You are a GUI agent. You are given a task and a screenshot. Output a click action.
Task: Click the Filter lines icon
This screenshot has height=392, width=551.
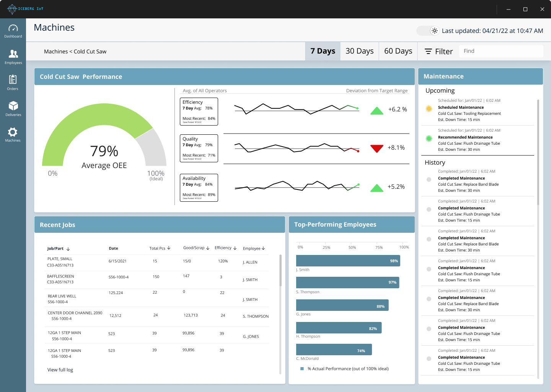pos(429,51)
